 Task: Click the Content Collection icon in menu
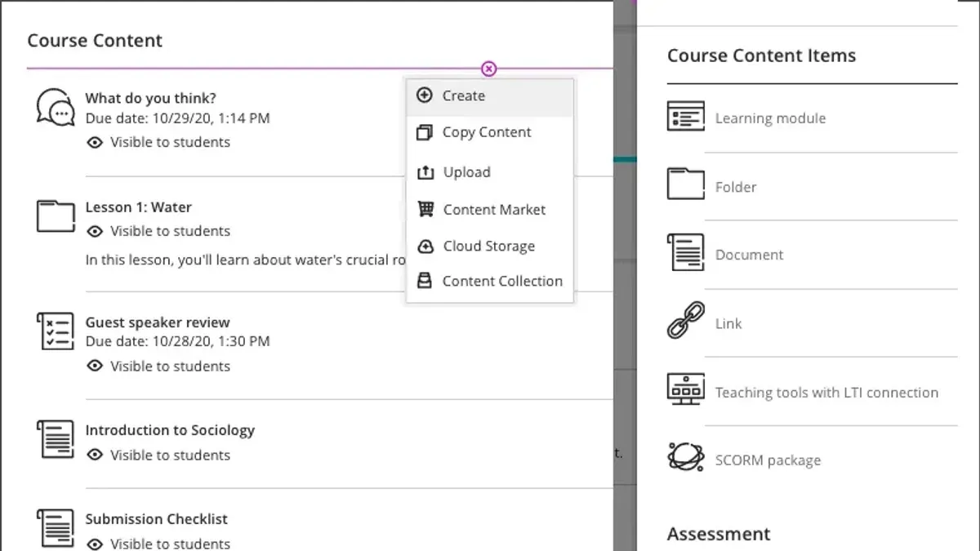(x=425, y=281)
